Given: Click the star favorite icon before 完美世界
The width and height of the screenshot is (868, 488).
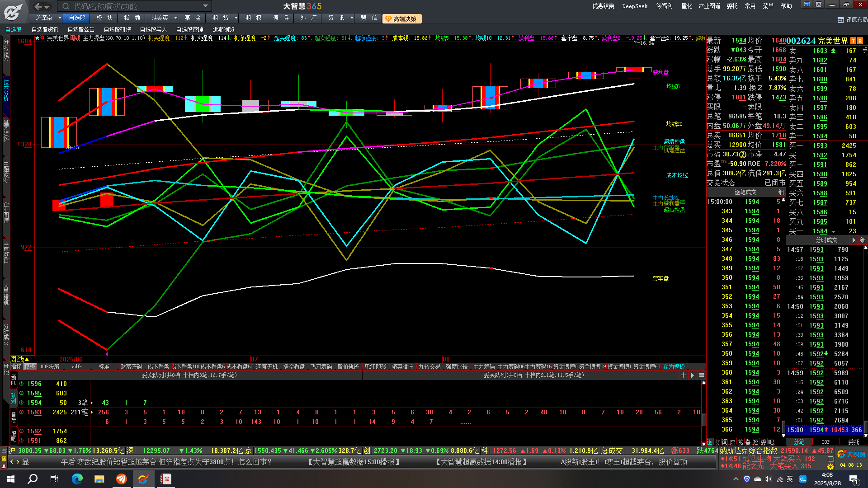Looking at the screenshot, I should point(37,38).
